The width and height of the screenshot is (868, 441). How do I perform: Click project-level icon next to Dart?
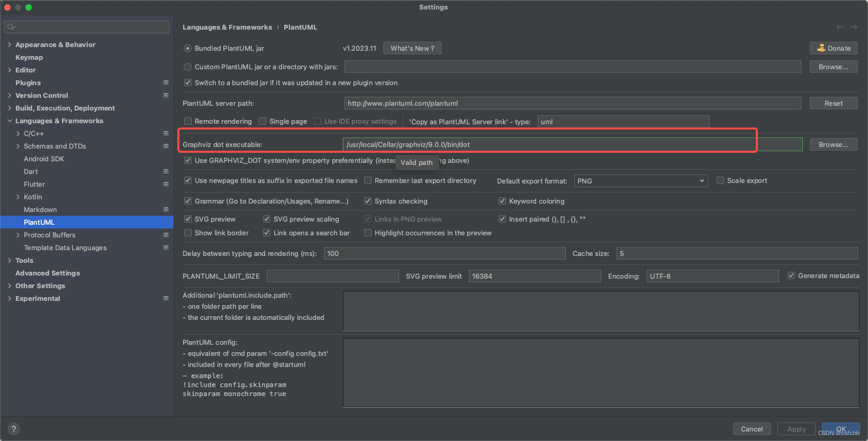(x=166, y=171)
